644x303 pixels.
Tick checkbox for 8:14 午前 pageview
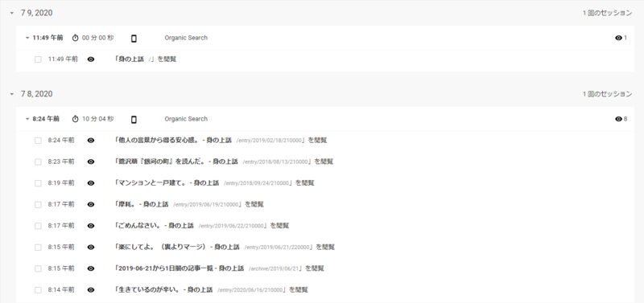pyautogui.click(x=38, y=290)
